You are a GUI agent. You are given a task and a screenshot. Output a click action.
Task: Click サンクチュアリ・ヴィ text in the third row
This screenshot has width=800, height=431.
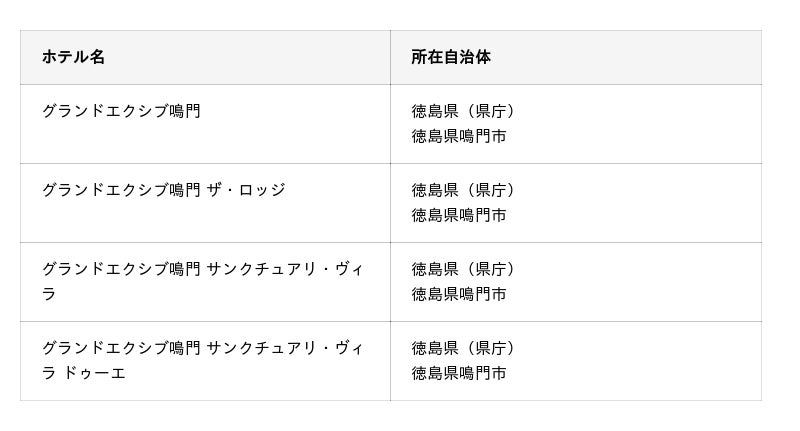[285, 269]
